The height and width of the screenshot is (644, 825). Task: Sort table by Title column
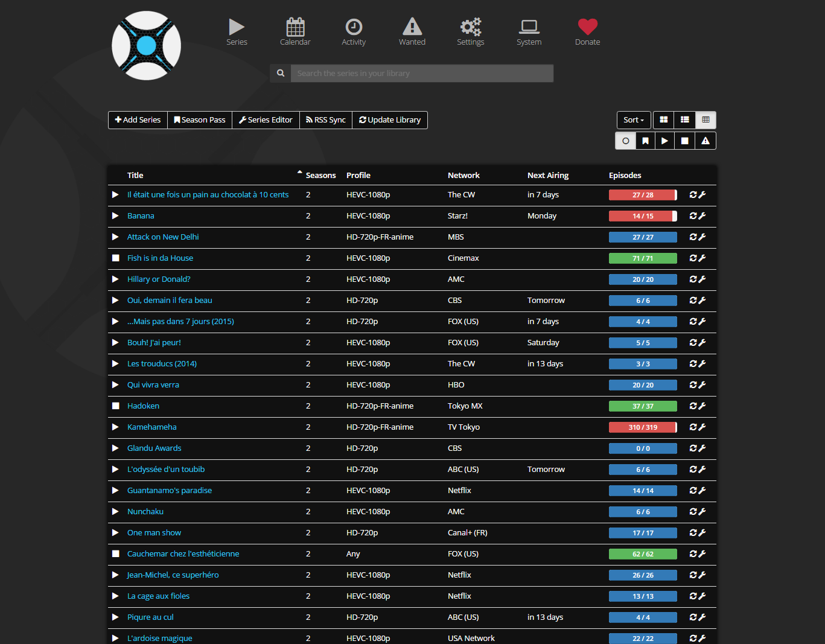(x=135, y=176)
